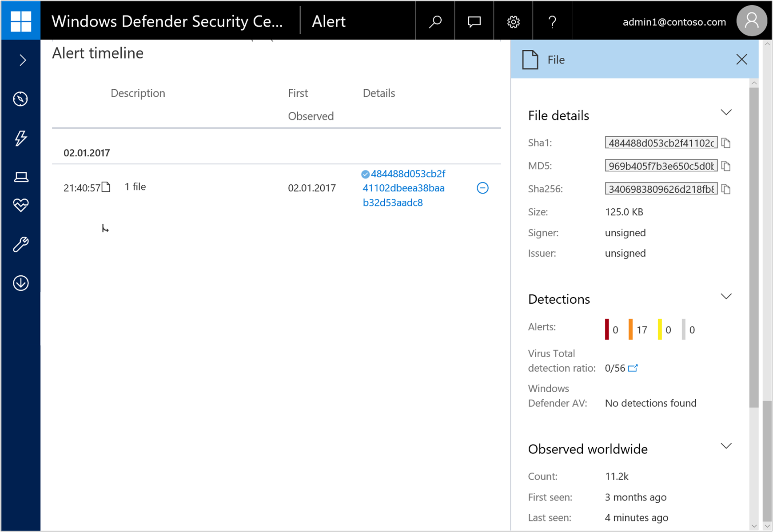The width and height of the screenshot is (773, 532).
Task: Collapse the File details section
Action: [726, 112]
